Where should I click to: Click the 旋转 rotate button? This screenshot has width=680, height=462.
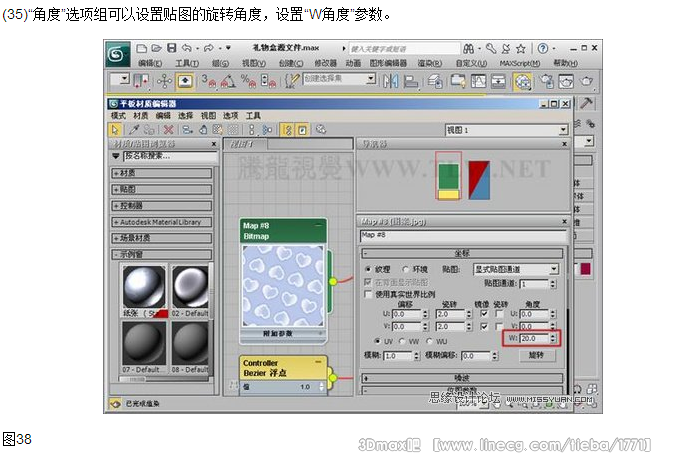[x=537, y=355]
